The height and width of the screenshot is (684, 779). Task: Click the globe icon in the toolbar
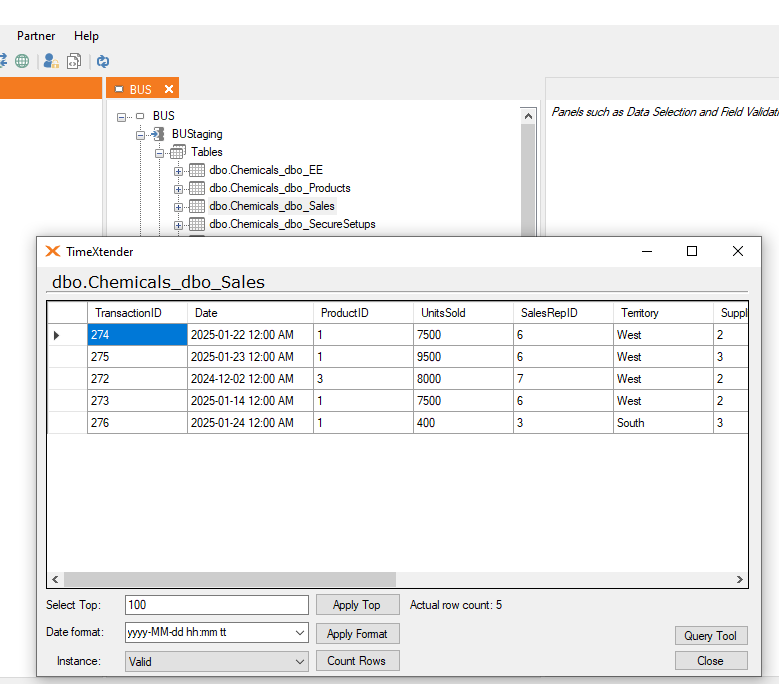tap(22, 61)
